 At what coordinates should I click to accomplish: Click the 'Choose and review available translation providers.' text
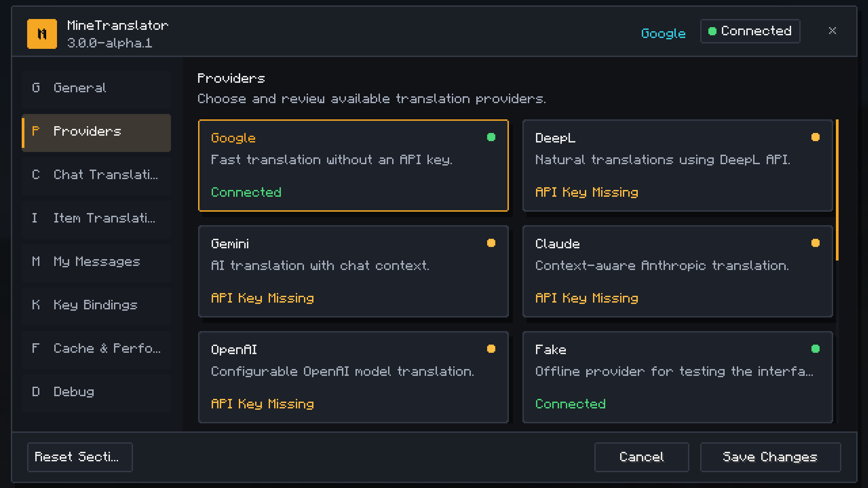point(372,99)
